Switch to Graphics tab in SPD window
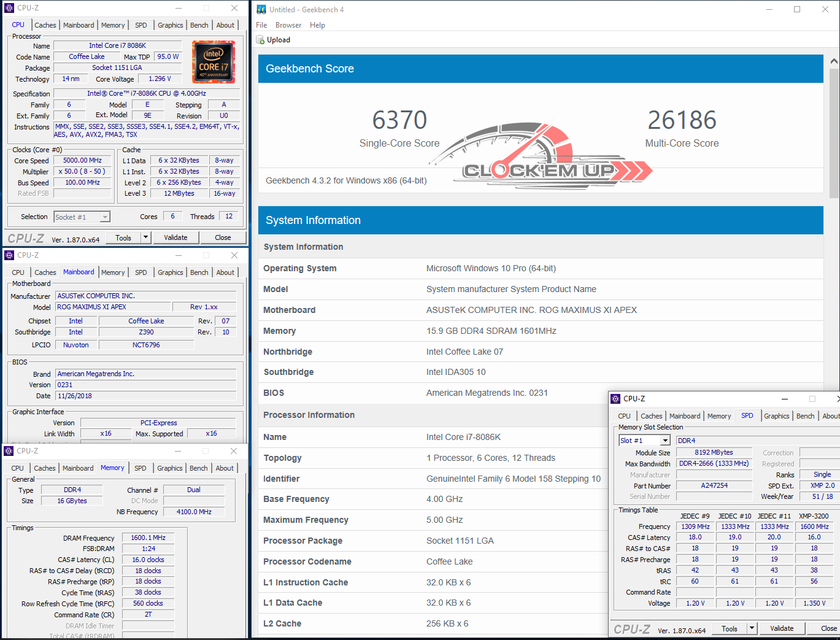The width and height of the screenshot is (840, 640). click(777, 416)
